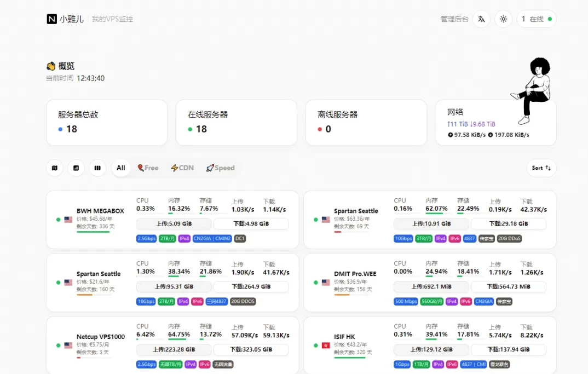Click the lightning bolt emoji on CDN tab
Viewport: 588px width, 374px height.
(175, 168)
